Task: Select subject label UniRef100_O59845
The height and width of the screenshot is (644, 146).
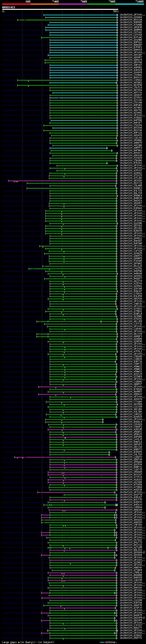Action: click(131, 472)
